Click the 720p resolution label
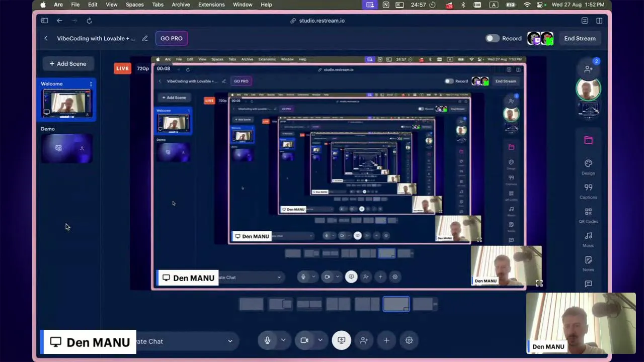The width and height of the screenshot is (644, 362). [143, 68]
